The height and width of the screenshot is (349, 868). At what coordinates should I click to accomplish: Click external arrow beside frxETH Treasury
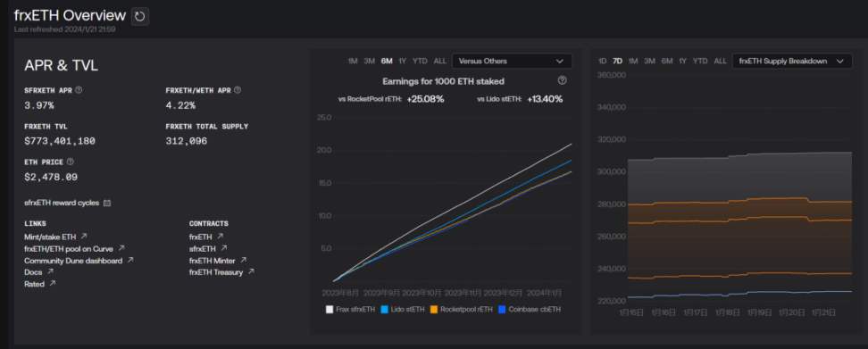pos(251,271)
